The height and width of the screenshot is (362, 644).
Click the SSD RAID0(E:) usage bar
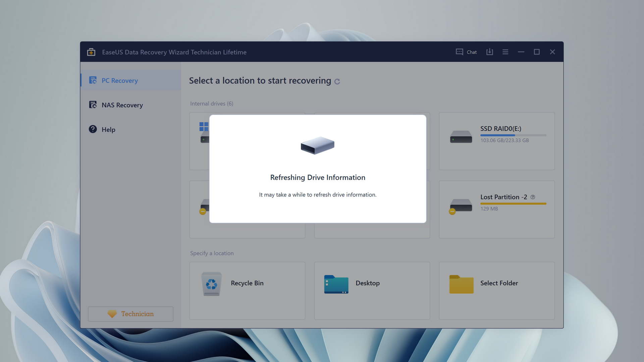pos(513,135)
